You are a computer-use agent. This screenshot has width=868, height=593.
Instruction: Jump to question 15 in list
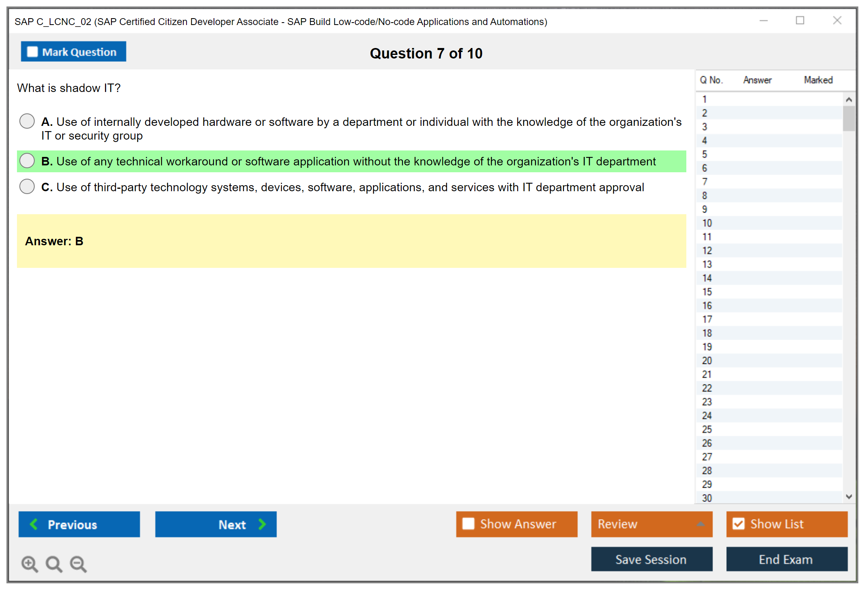[x=707, y=292]
